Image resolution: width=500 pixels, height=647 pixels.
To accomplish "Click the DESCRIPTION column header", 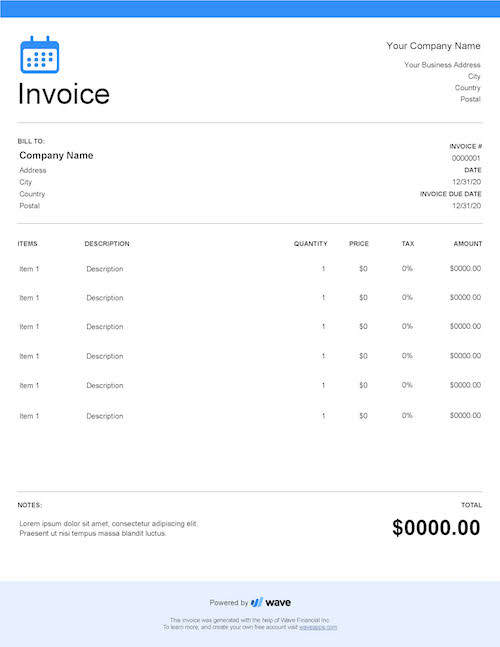I will point(107,244).
